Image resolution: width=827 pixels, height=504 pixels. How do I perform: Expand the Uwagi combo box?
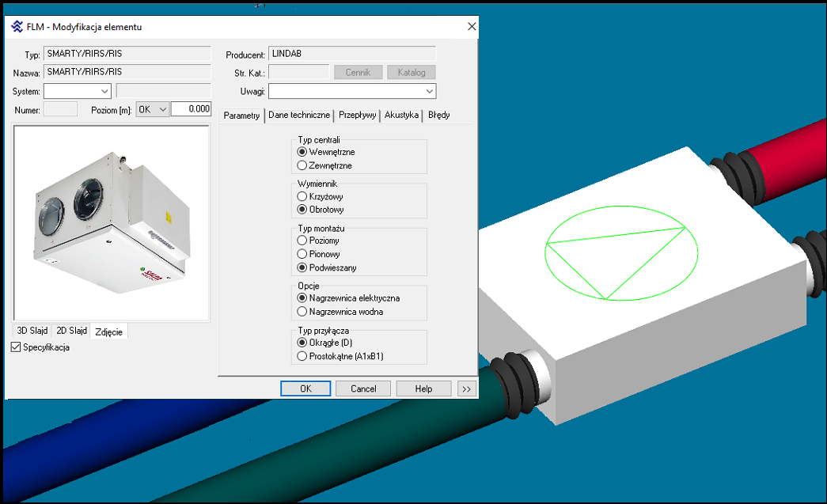click(x=430, y=92)
